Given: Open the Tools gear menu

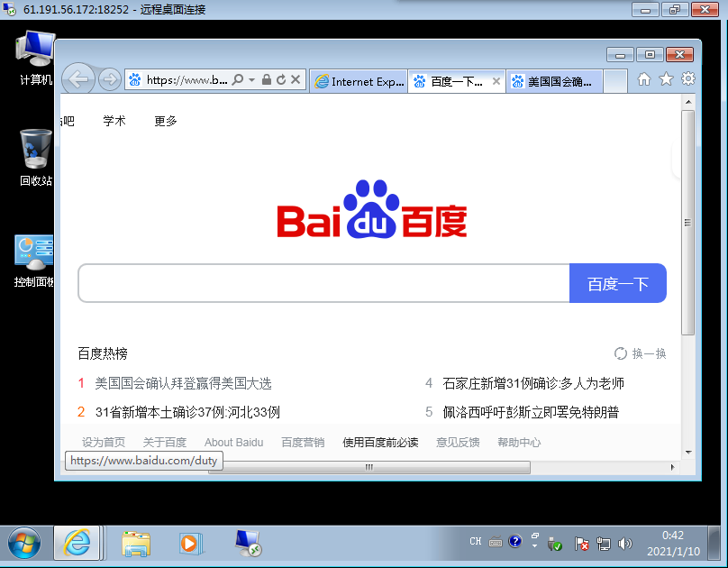Looking at the screenshot, I should (688, 79).
